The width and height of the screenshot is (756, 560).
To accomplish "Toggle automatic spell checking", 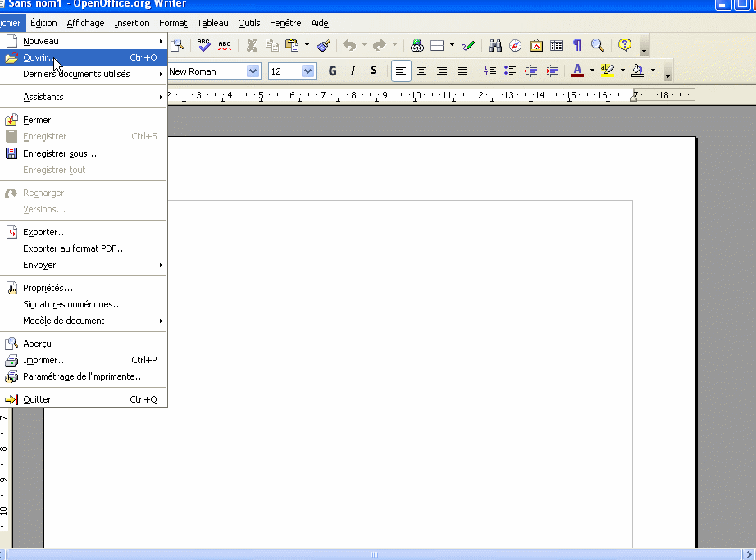I will pos(225,45).
